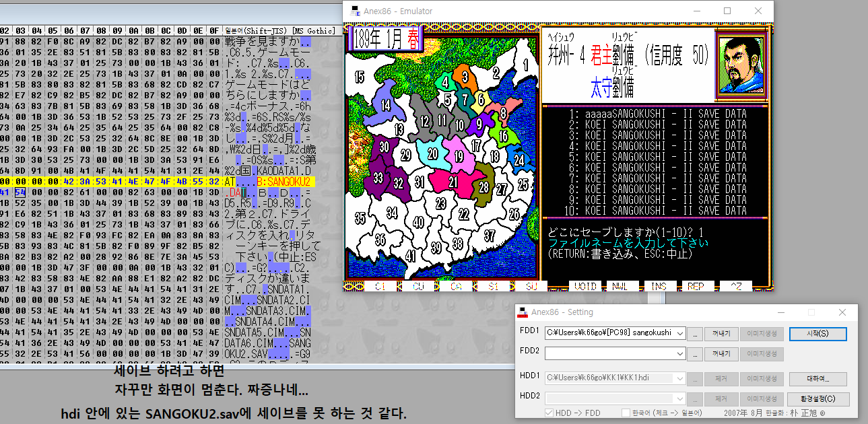Maximize the Anex86 Emulator window
Screen dimensions: 868x424
click(727, 11)
